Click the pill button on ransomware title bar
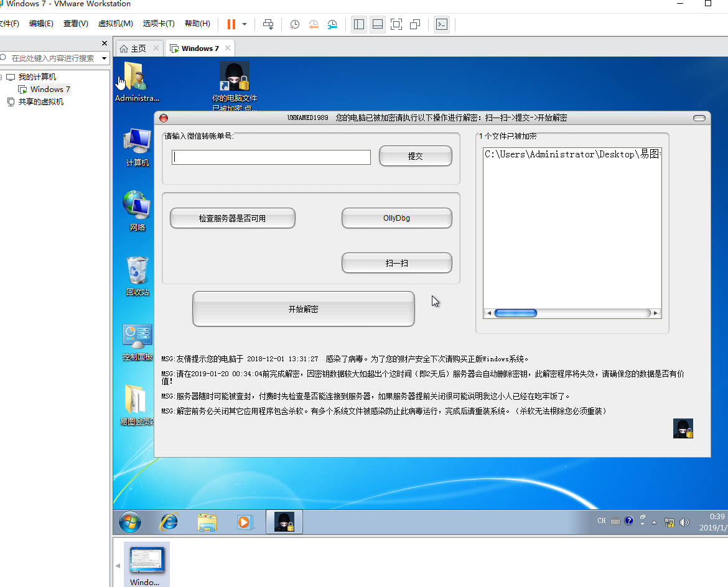Viewport: 728px width, 587px height. click(x=699, y=118)
